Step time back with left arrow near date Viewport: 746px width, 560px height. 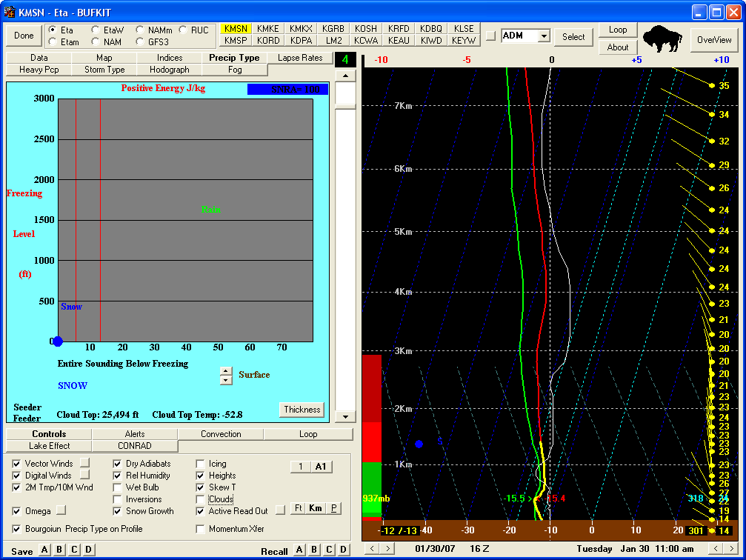coord(372,549)
